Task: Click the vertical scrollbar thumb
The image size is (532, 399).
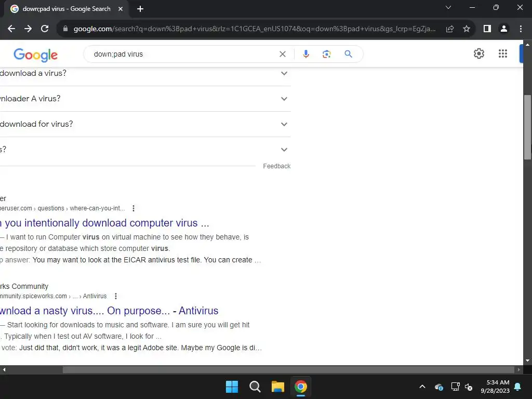Action: tap(527, 127)
